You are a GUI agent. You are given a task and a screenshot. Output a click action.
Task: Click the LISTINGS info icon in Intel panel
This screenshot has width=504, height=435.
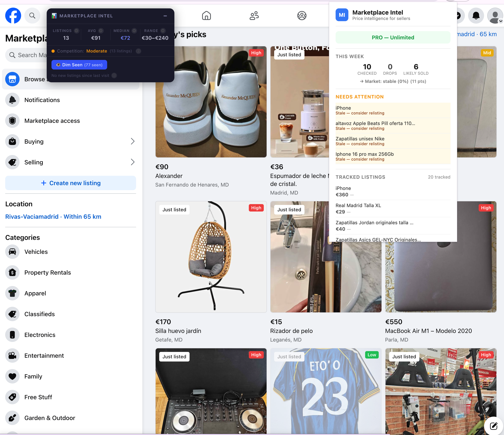pyautogui.click(x=76, y=31)
